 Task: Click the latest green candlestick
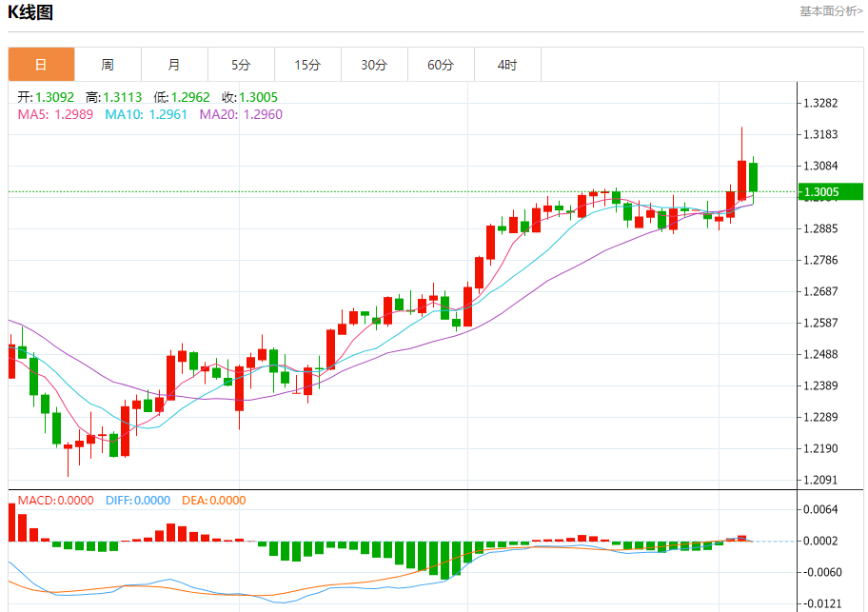(754, 178)
